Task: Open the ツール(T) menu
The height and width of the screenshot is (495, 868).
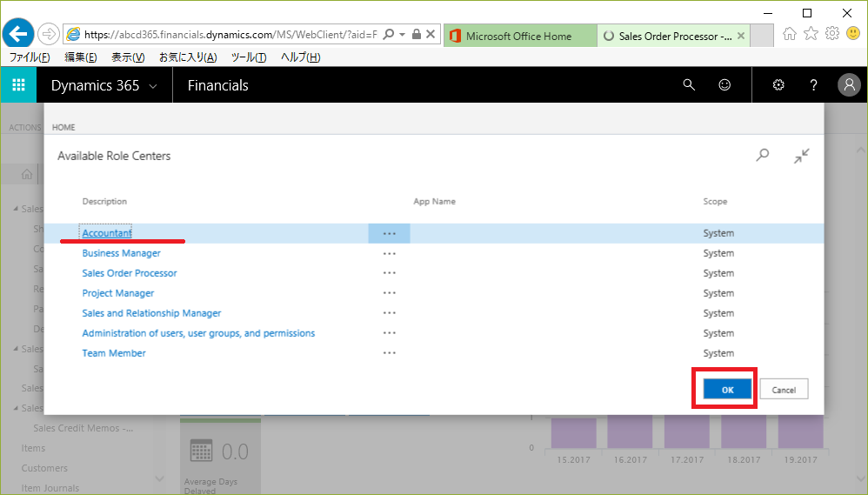Action: (x=249, y=57)
